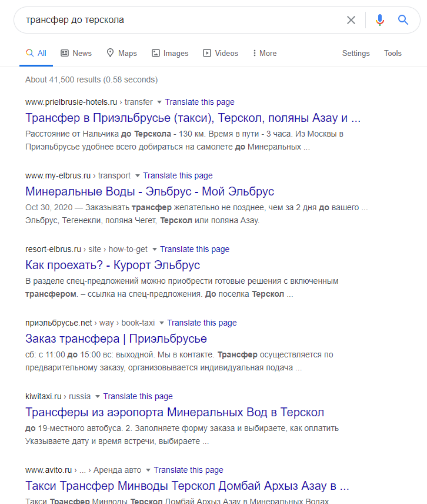Clear the search query with X icon

(x=351, y=20)
